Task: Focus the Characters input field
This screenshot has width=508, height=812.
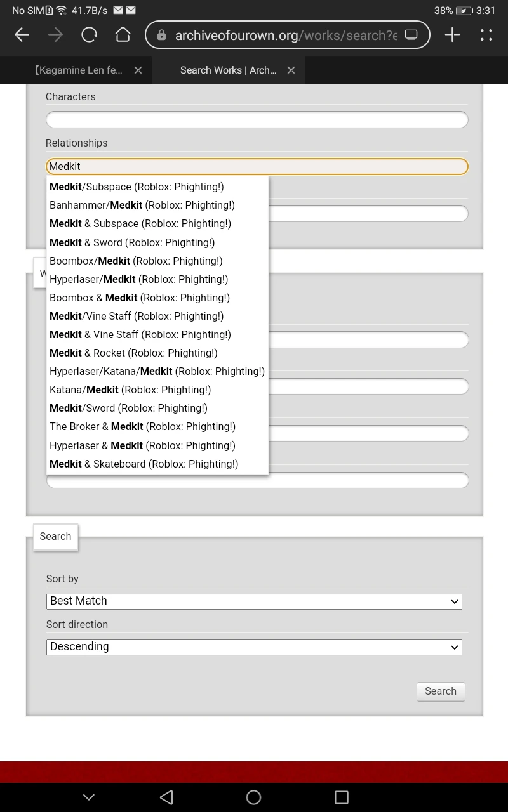Action: [x=257, y=120]
